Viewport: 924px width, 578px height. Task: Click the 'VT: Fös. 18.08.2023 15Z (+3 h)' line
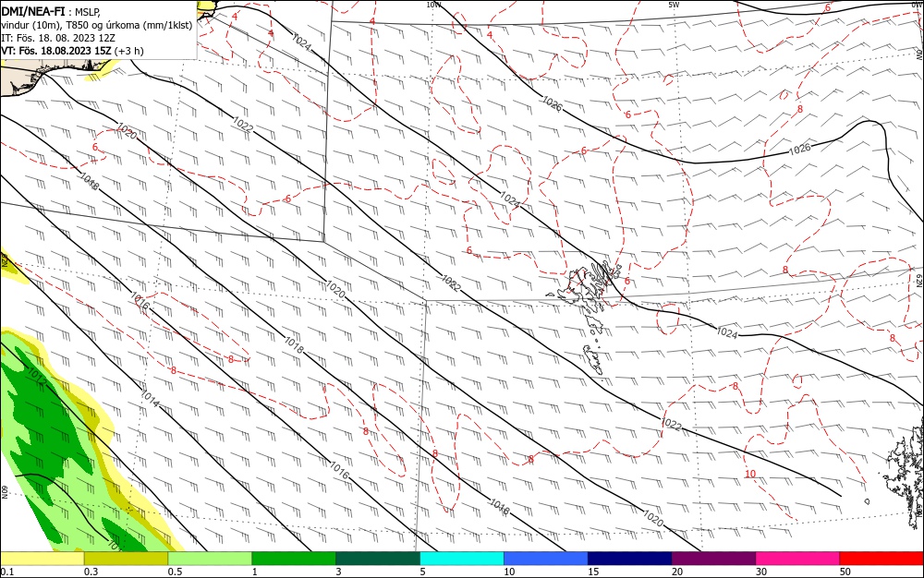click(72, 51)
